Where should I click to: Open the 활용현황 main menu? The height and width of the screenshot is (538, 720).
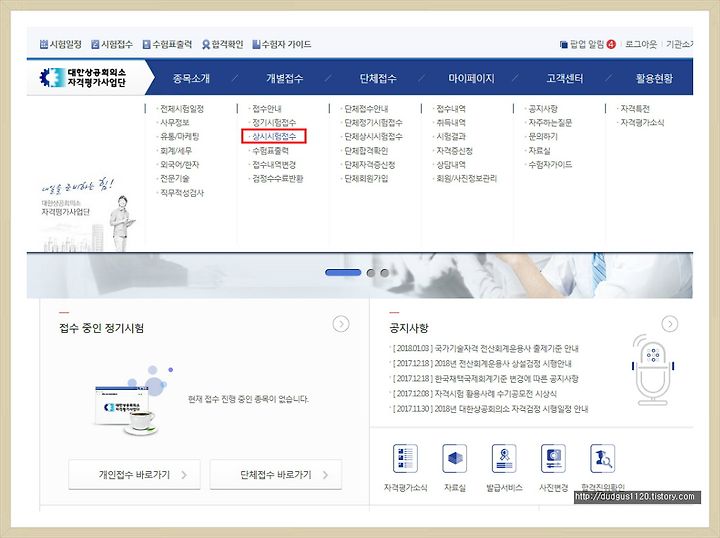[x=654, y=78]
